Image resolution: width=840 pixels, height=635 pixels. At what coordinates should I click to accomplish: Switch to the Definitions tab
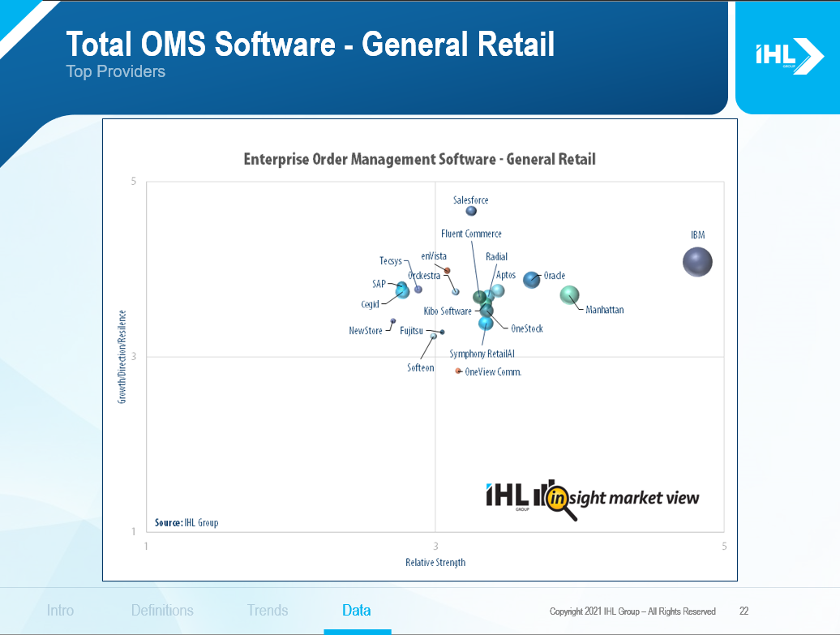162,611
